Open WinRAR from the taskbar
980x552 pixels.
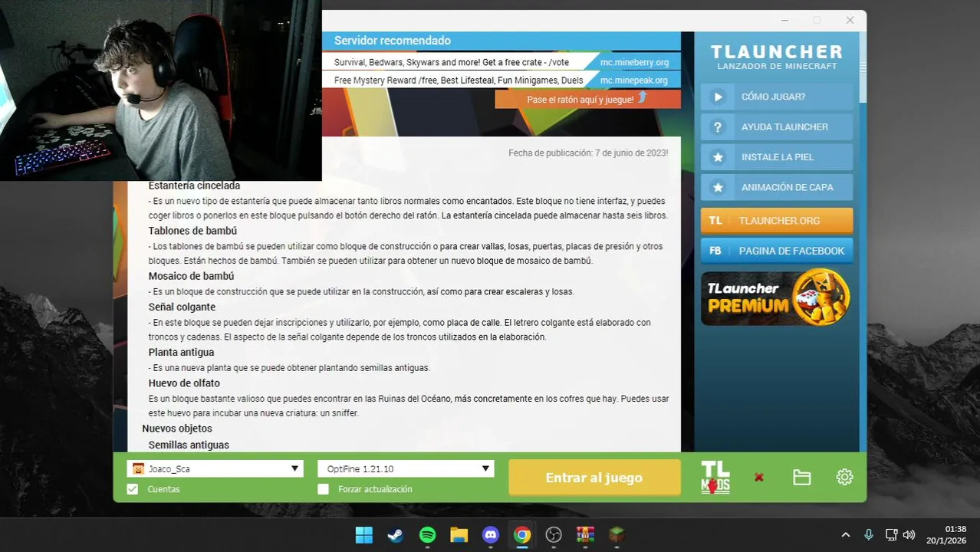(585, 535)
